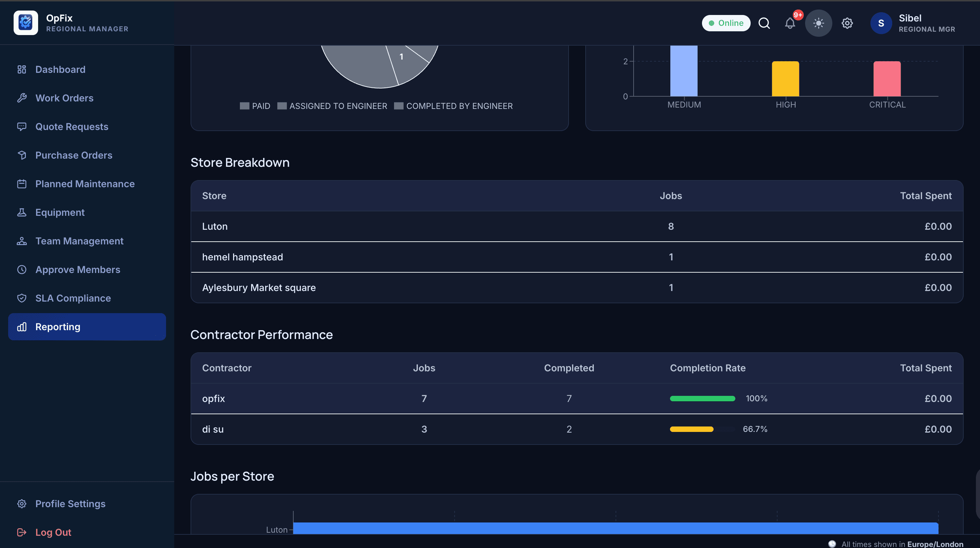Click the Work Orders wrench icon
Viewport: 980px width, 548px height.
click(x=22, y=98)
